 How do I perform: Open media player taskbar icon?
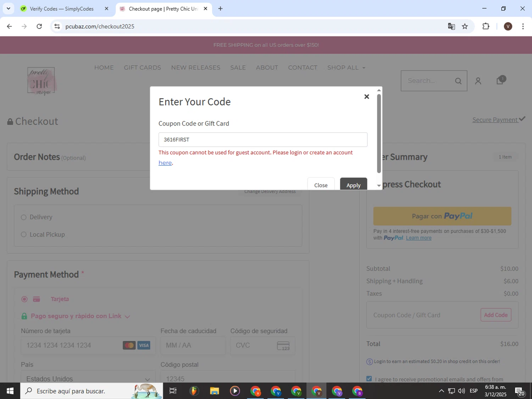[x=235, y=391]
